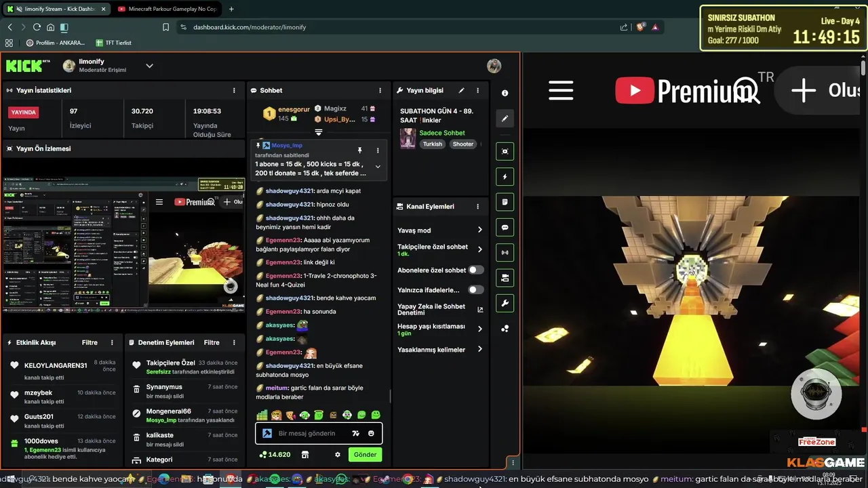Open Denetim Eylemleri panel three-dot menu
This screenshot has width=868, height=488.
[x=235, y=343]
